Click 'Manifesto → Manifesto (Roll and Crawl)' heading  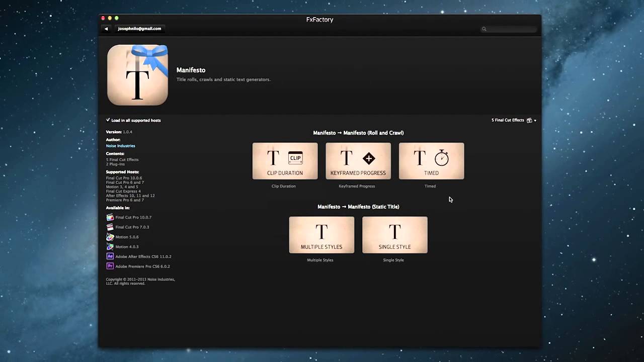click(x=358, y=133)
